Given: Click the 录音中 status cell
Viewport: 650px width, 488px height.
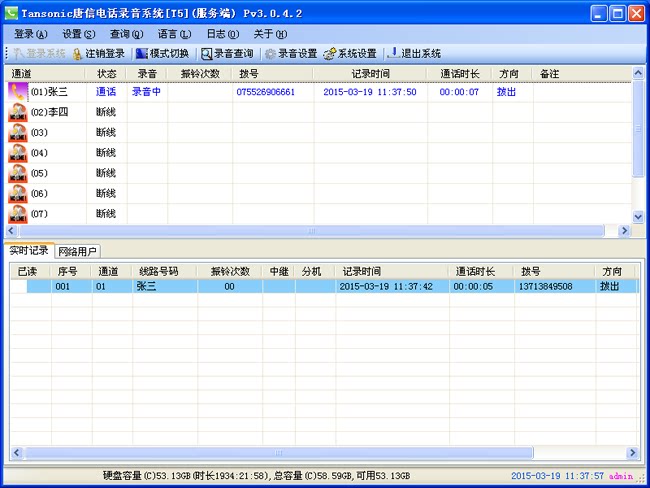Looking at the screenshot, I should coord(146,92).
